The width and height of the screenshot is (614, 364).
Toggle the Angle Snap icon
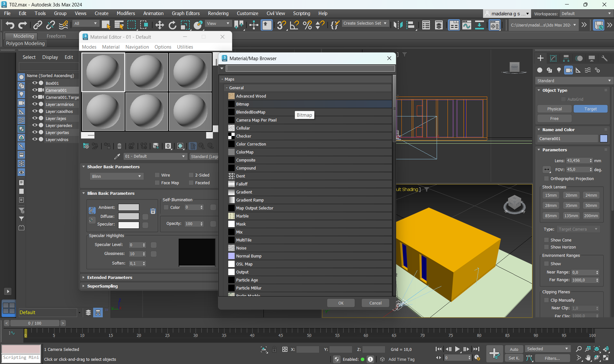point(294,25)
